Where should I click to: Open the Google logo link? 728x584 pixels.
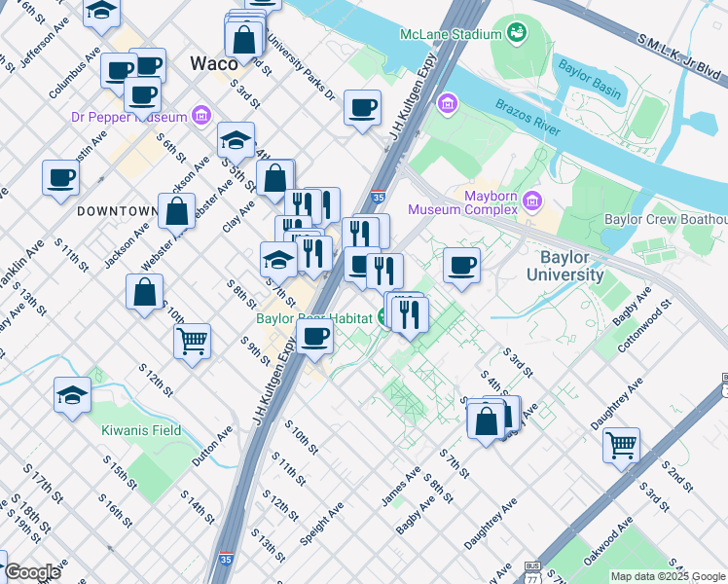click(32, 572)
